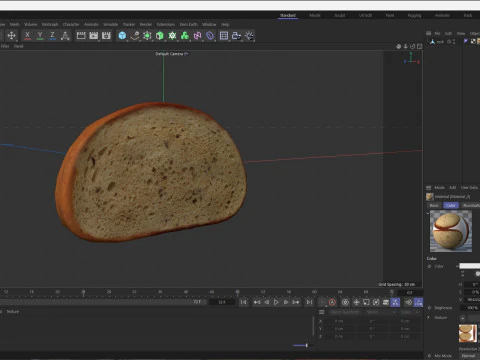
Task: Open the viewport Panel menu
Action: click(19, 46)
